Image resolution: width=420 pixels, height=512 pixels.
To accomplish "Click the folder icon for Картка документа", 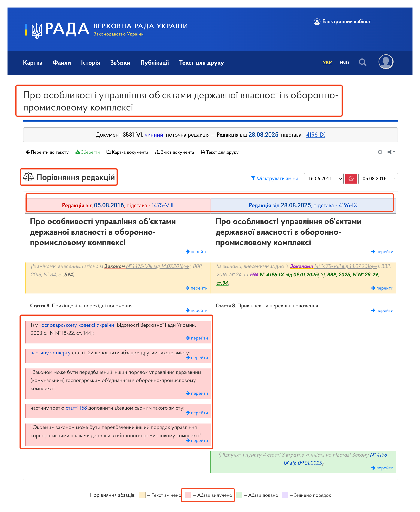I will (109, 152).
